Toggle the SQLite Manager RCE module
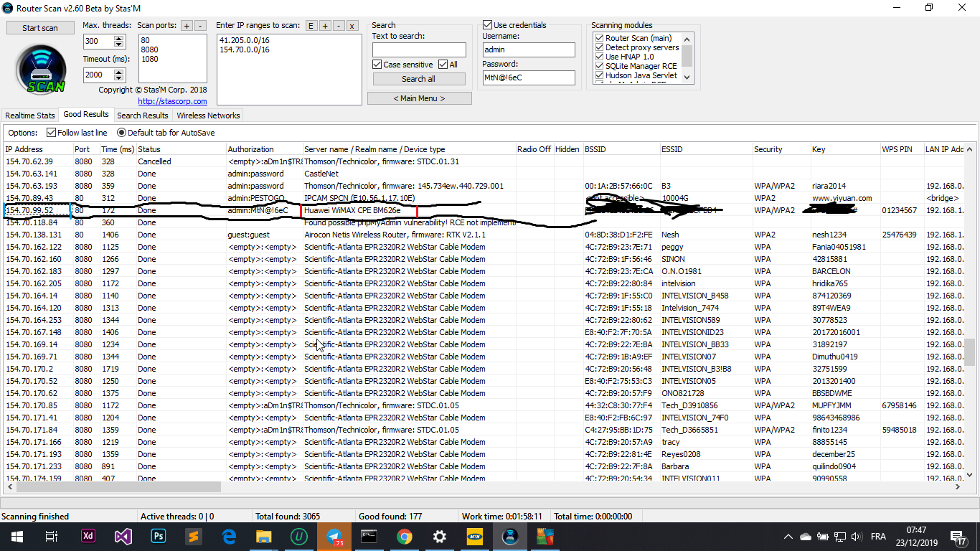Image resolution: width=980 pixels, height=551 pixels. (x=599, y=66)
